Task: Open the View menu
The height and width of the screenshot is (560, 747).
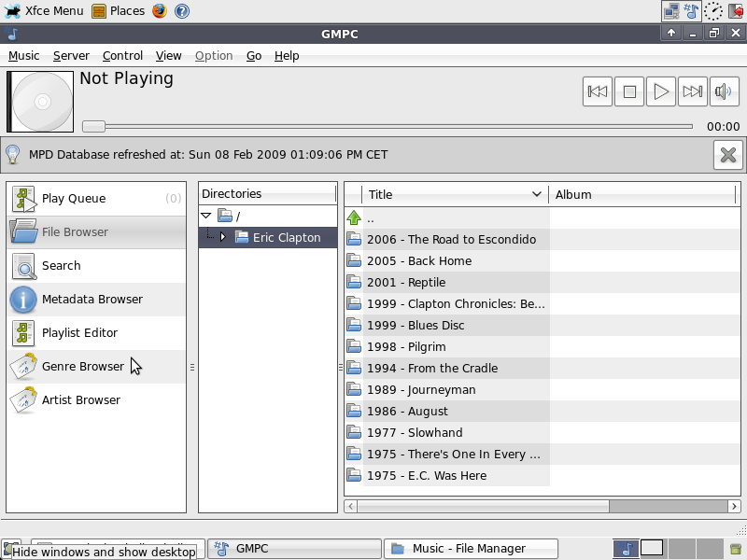Action: click(x=169, y=56)
